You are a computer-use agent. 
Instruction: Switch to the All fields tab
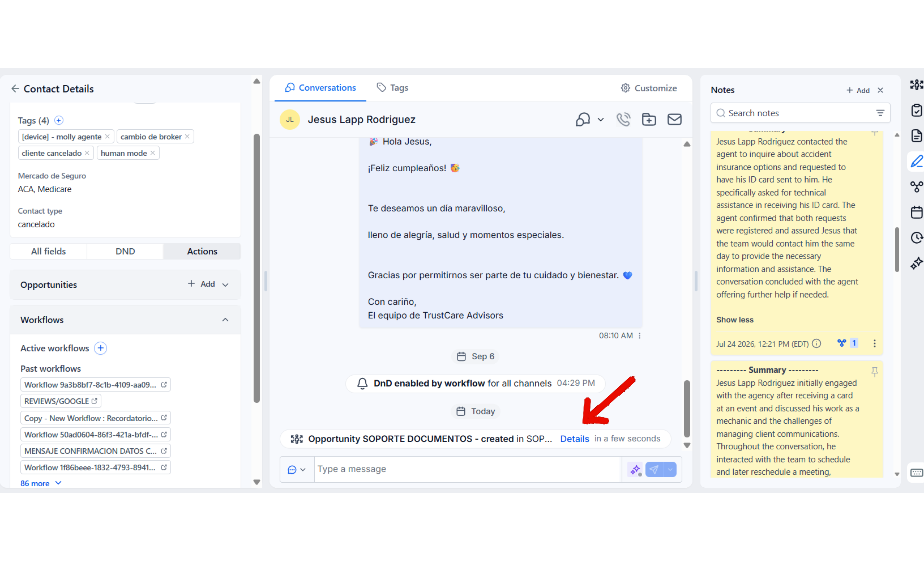point(48,251)
